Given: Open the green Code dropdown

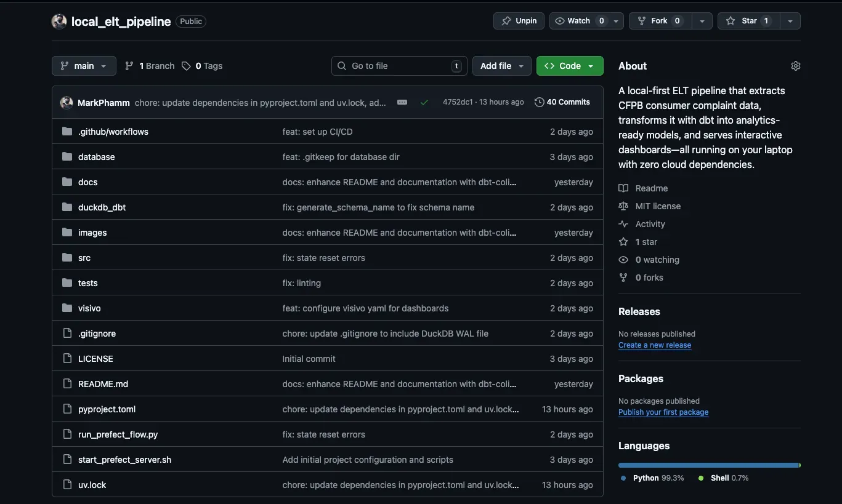Looking at the screenshot, I should (x=569, y=66).
